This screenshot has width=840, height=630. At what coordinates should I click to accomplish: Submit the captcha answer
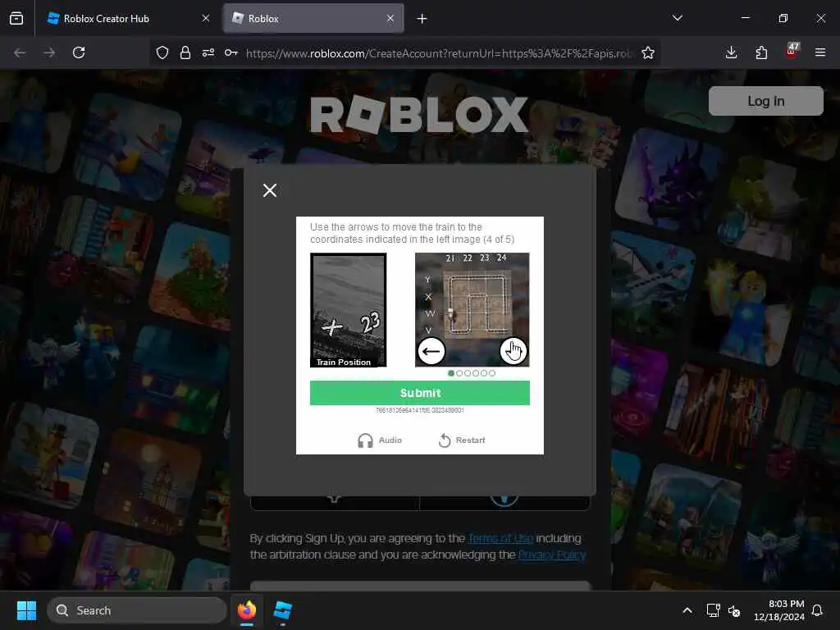[420, 393]
